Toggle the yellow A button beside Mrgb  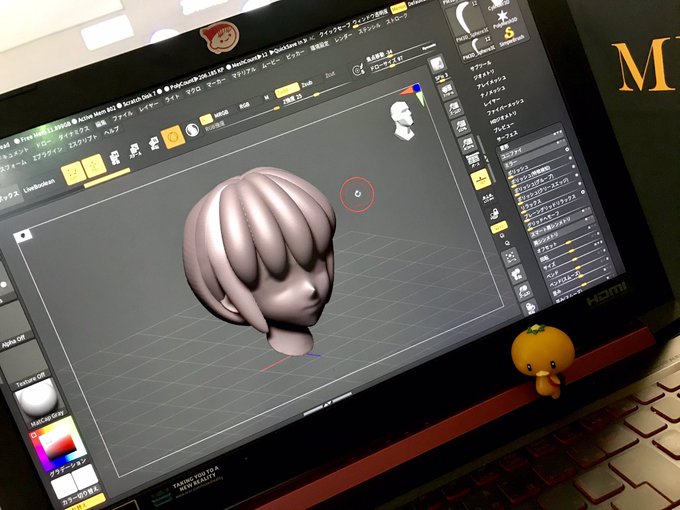click(206, 119)
